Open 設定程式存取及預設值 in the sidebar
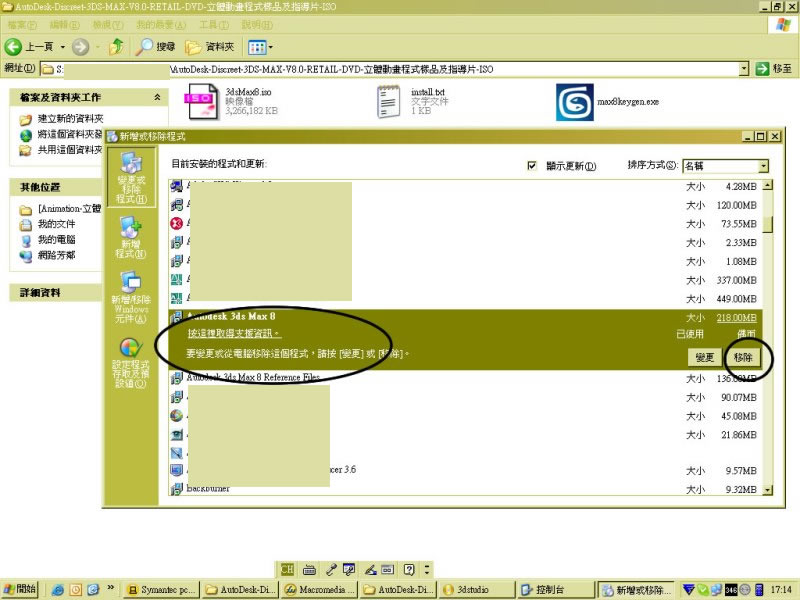800x600 pixels. pos(131,362)
